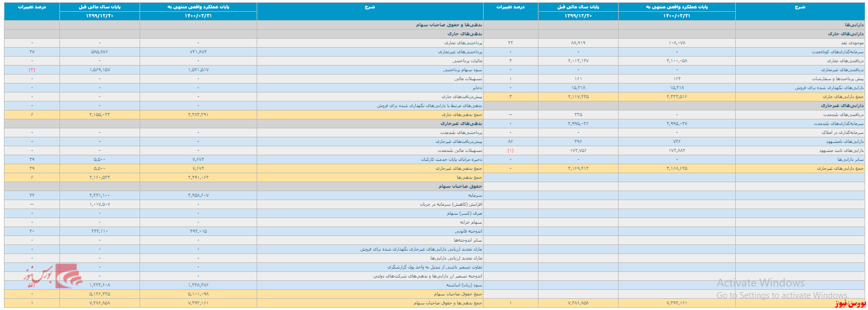Click the value ۱۰۸,۰۷۸ in موجودی نقد row

677,43
